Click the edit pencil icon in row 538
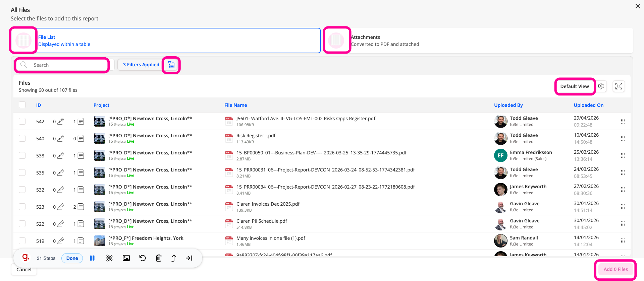Screen dimensions: 644x281 click(60, 155)
